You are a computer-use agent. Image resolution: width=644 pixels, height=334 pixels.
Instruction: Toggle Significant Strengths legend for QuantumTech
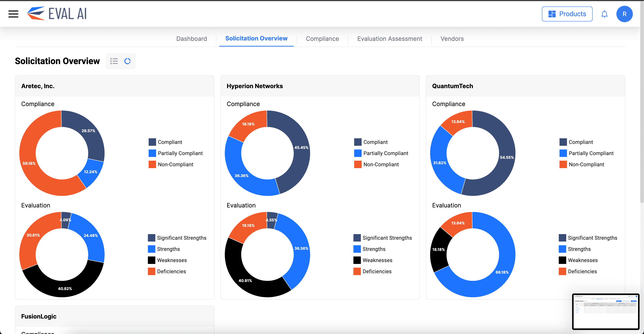(x=588, y=238)
